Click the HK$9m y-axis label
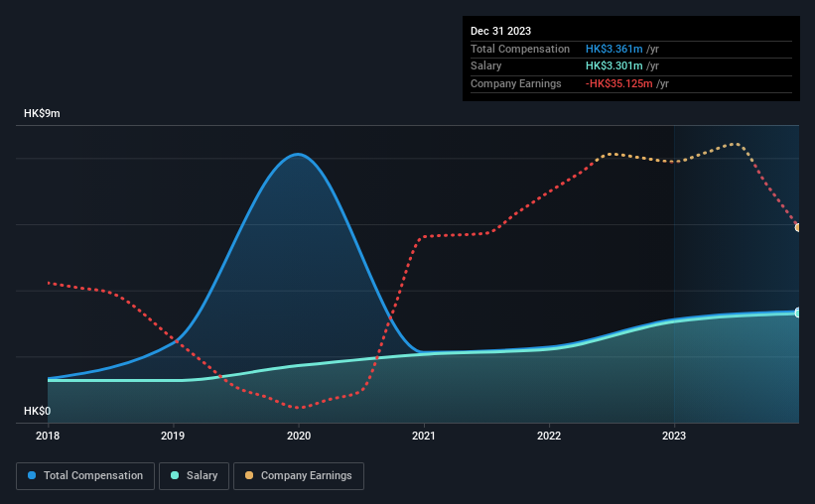This screenshot has width=815, height=504. coord(42,113)
